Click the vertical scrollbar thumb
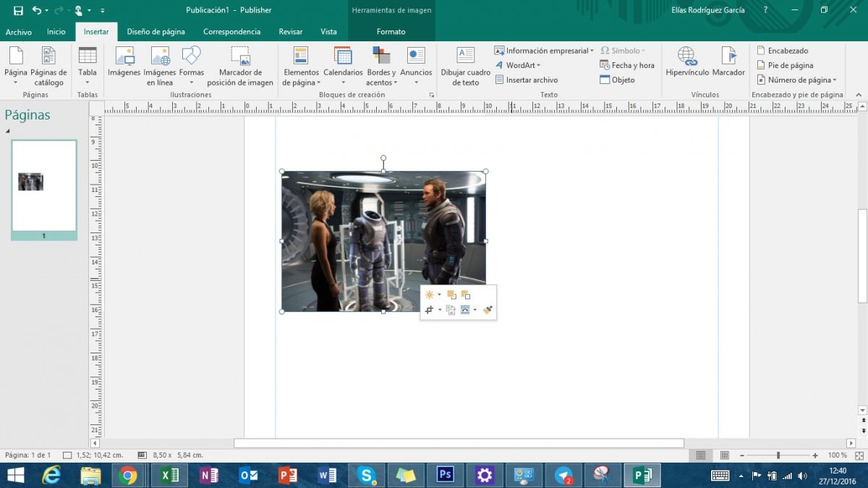 [x=861, y=256]
